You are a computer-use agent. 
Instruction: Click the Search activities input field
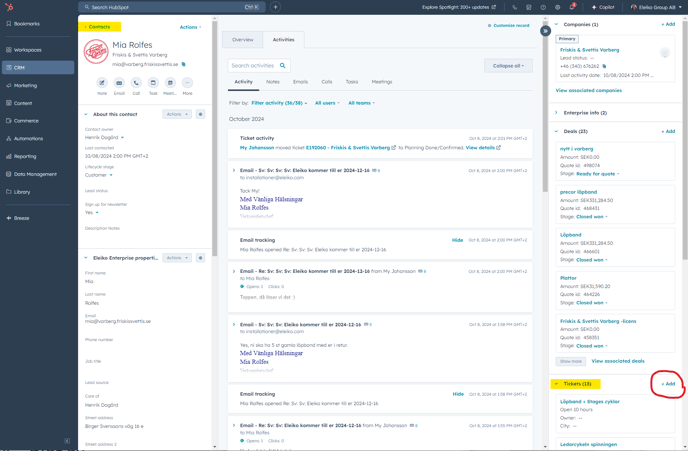pyautogui.click(x=253, y=66)
